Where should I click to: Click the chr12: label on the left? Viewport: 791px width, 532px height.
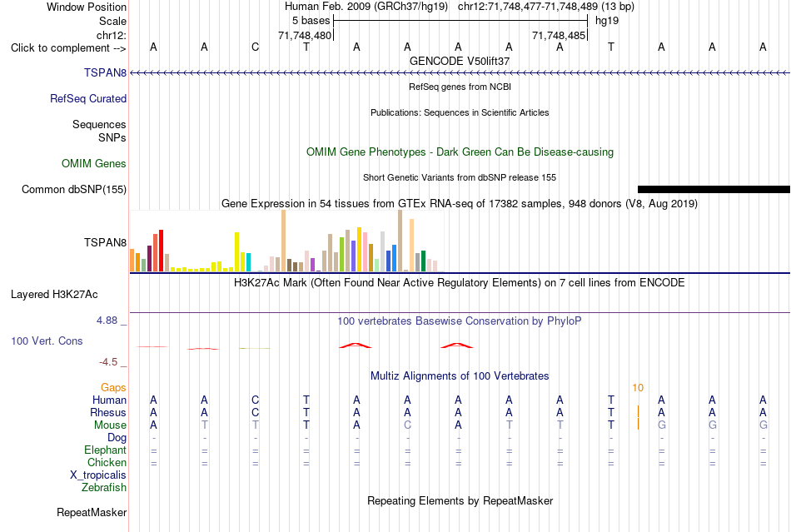point(112,35)
